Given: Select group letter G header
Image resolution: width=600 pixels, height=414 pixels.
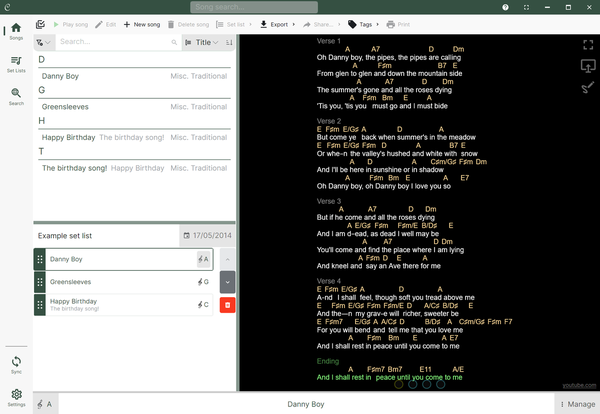Looking at the screenshot, I should (x=42, y=90).
